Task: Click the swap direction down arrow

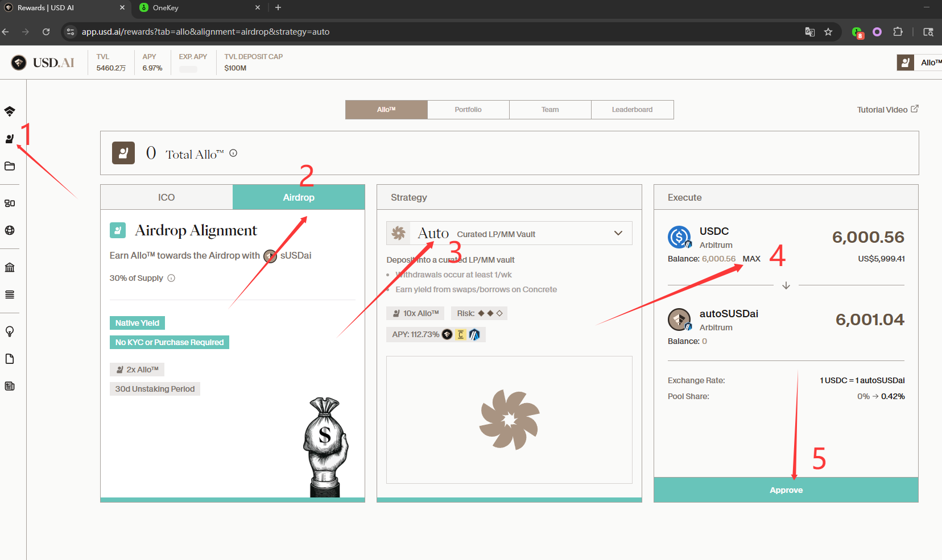Action: tap(786, 285)
